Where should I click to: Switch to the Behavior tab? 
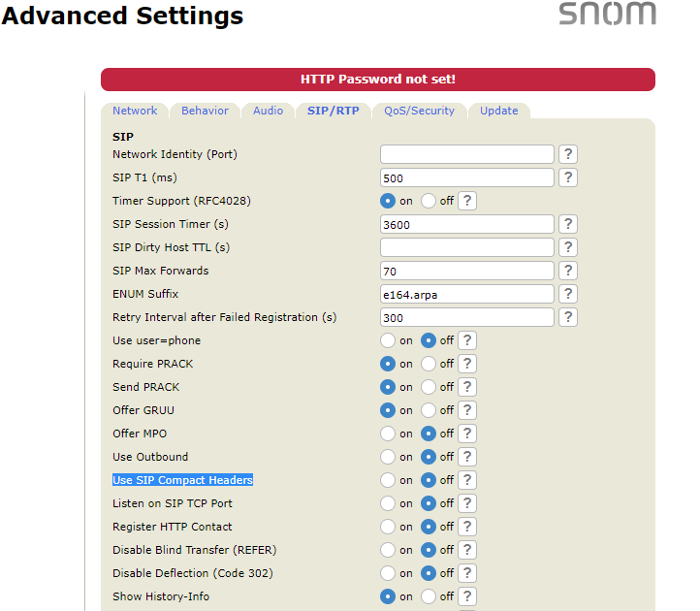click(x=205, y=111)
